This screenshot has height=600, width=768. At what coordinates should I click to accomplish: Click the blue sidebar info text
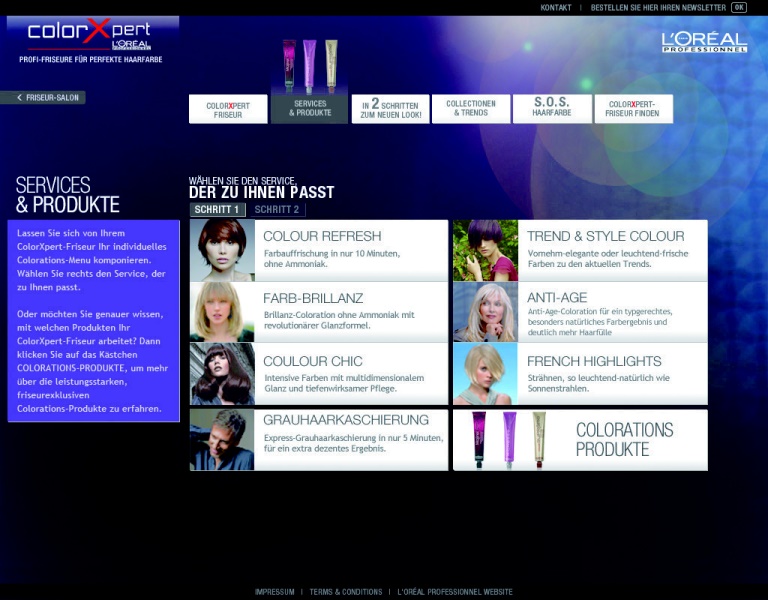click(x=94, y=321)
